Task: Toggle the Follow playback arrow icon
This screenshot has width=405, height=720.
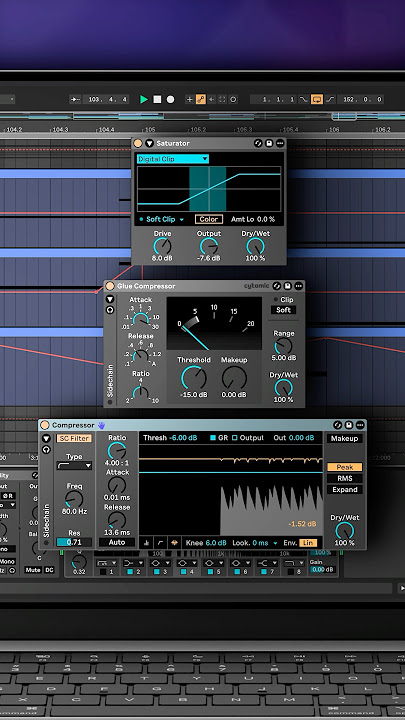Action: point(75,99)
